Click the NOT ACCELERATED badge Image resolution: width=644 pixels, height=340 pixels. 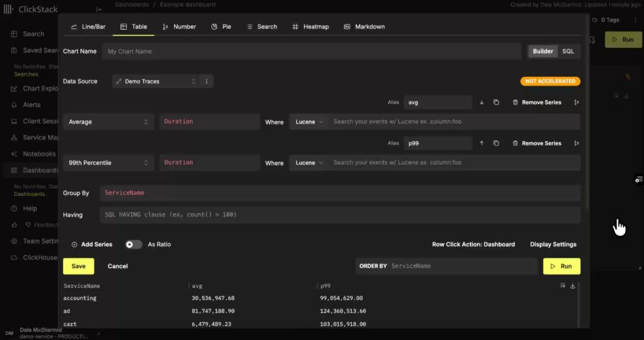(x=550, y=81)
